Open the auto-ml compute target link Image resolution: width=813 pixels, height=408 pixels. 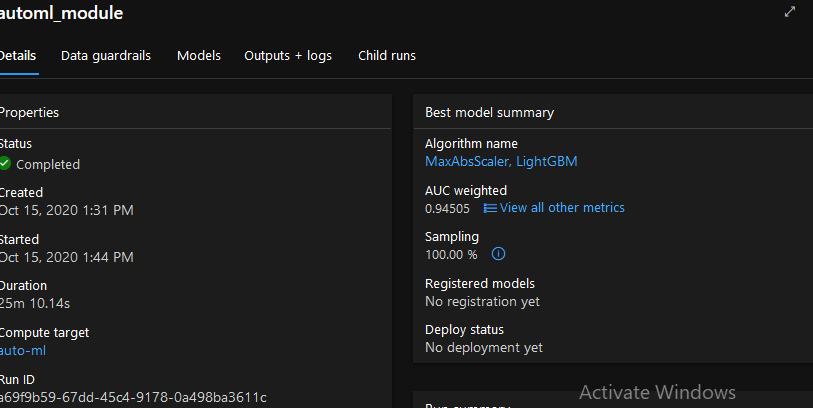pyautogui.click(x=22, y=350)
